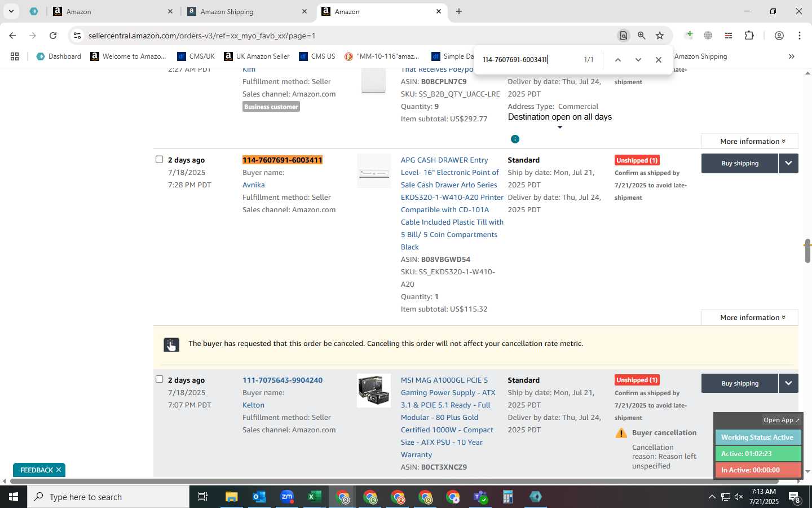Expand Buy shipping dropdown for the MSI power supply order
This screenshot has height=508, width=812.
(x=788, y=383)
